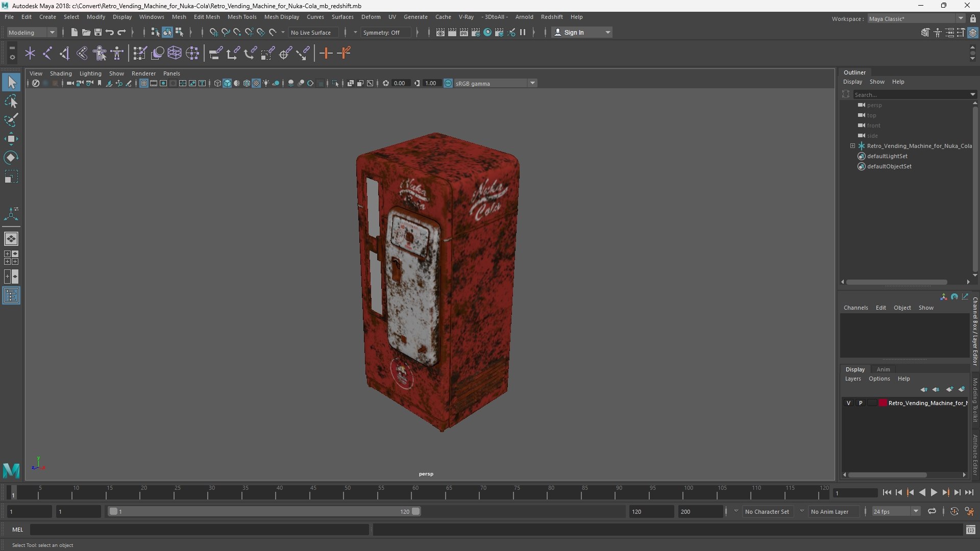Activate the Lasso select tool
The image size is (980, 551).
click(x=11, y=102)
